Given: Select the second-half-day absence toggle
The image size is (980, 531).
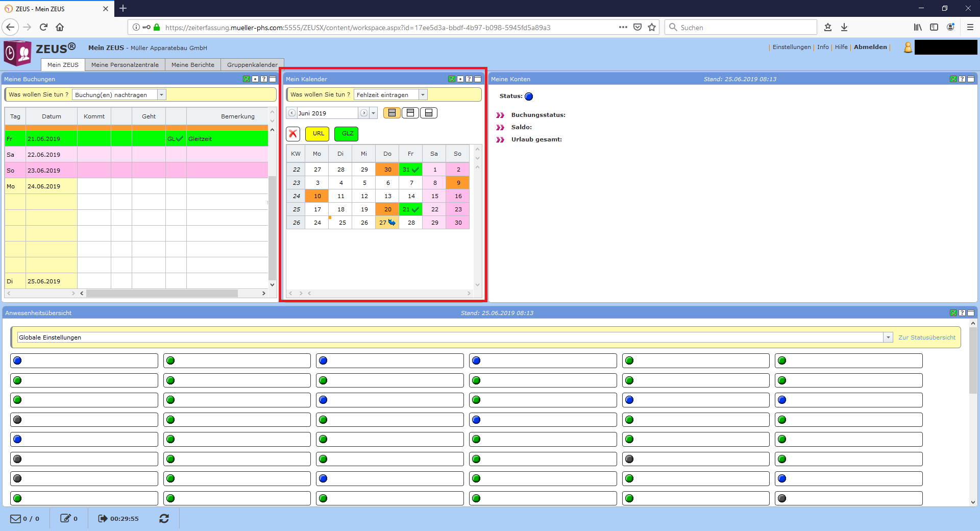Looking at the screenshot, I should coord(429,113).
